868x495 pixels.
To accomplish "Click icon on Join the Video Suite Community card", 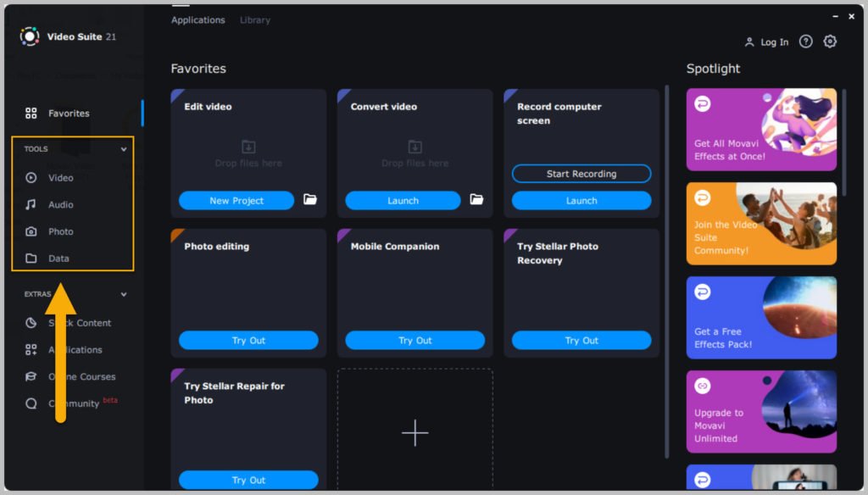I will point(703,197).
